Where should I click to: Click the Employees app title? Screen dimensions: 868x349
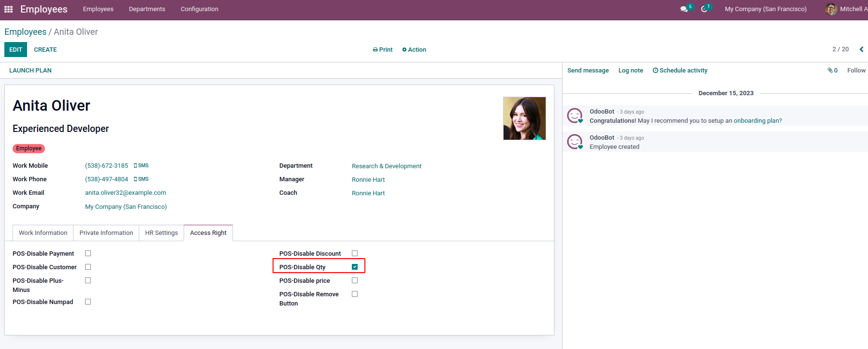[x=44, y=9]
